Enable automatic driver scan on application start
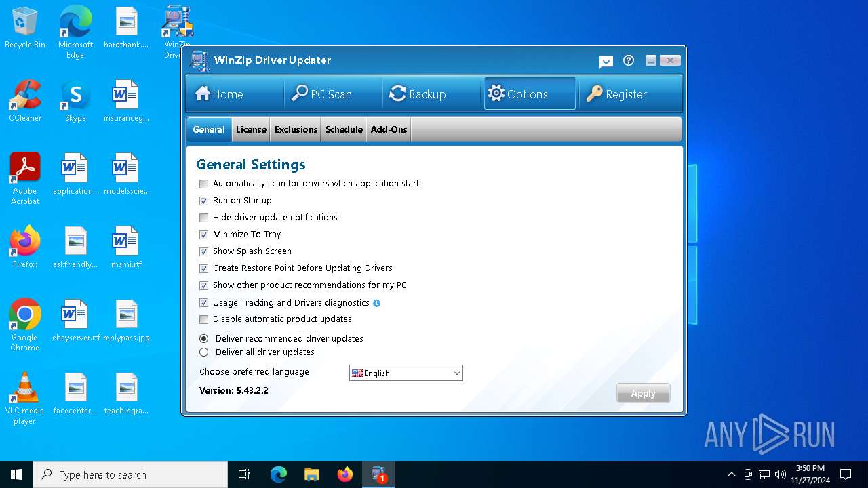This screenshot has height=488, width=868. click(203, 184)
